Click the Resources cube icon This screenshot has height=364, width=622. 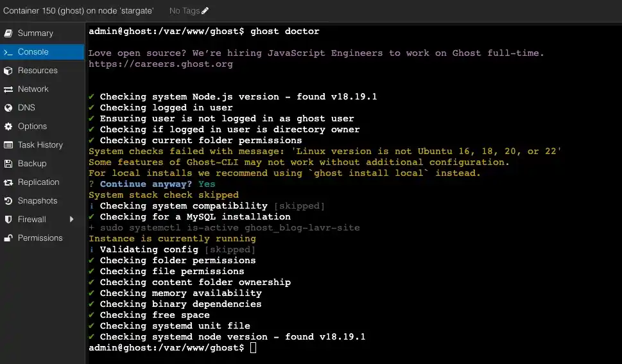[x=8, y=71]
